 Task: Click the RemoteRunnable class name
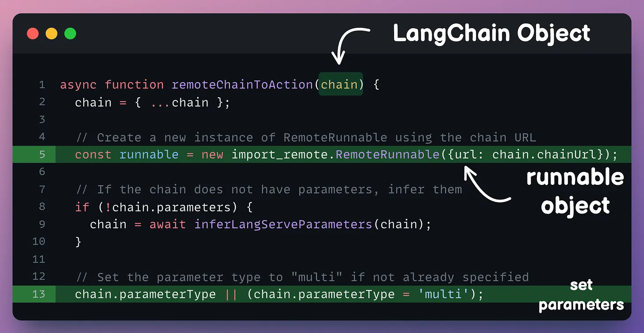387,154
